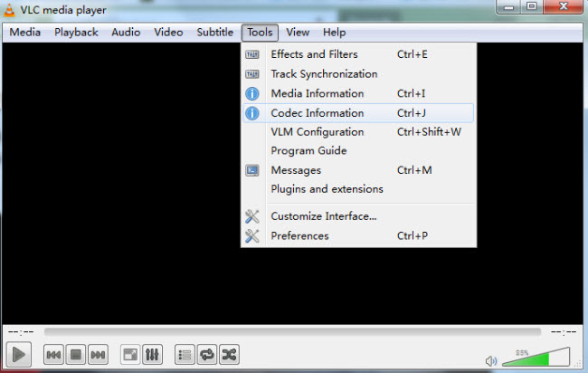Image resolution: width=588 pixels, height=373 pixels.
Task: Open Messages menu entry
Action: click(358, 170)
